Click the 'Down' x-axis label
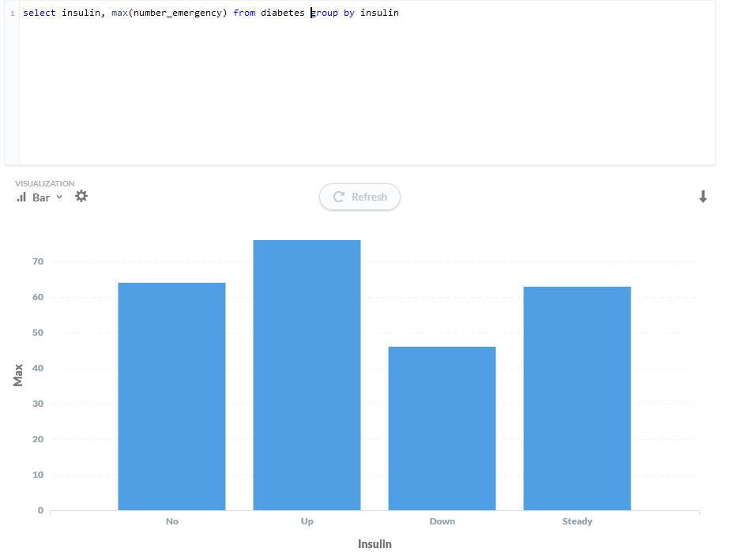This screenshot has width=734, height=560. pyautogui.click(x=442, y=521)
